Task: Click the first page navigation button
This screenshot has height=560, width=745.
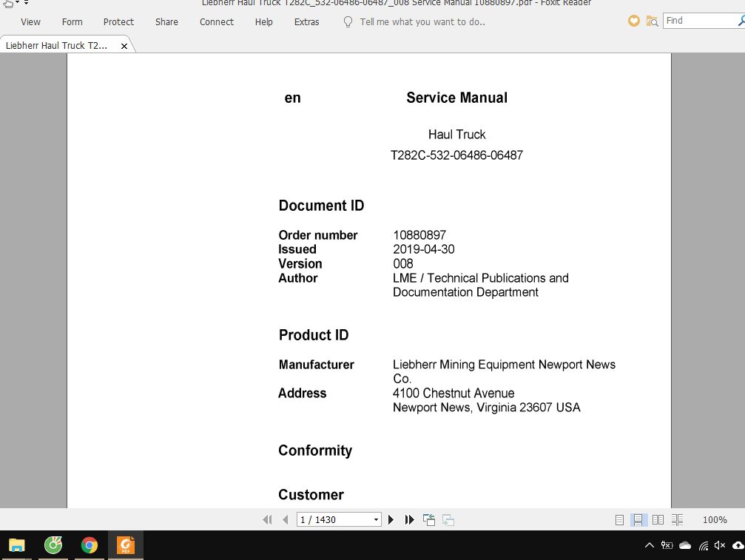Action: coord(267,519)
